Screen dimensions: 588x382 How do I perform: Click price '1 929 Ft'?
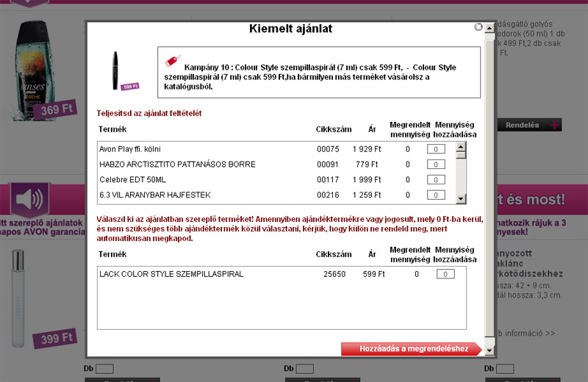[x=366, y=149]
